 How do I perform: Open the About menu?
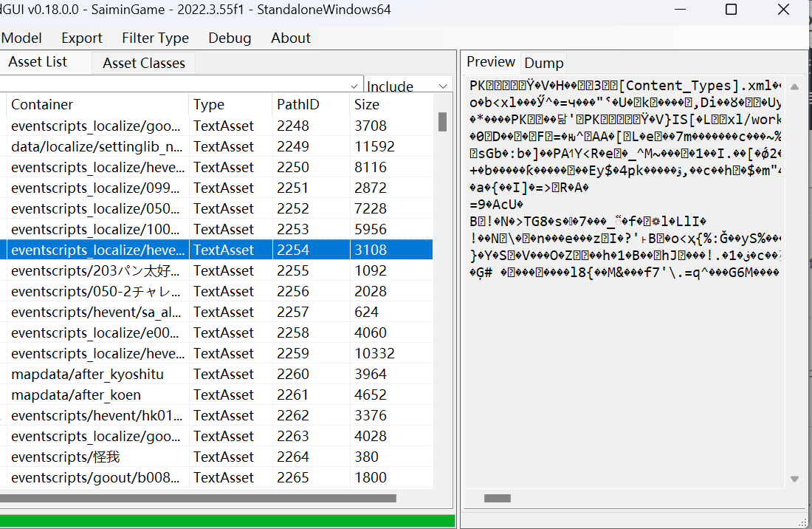tap(290, 38)
